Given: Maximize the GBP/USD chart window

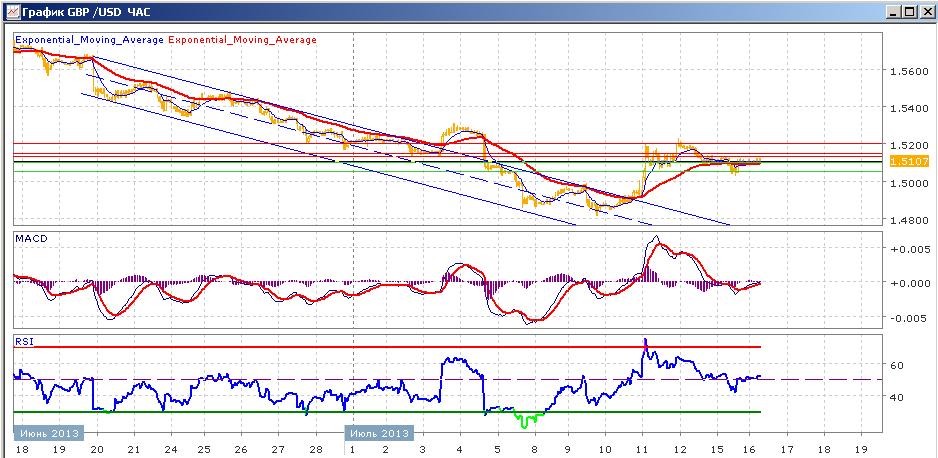Looking at the screenshot, I should tap(908, 11).
